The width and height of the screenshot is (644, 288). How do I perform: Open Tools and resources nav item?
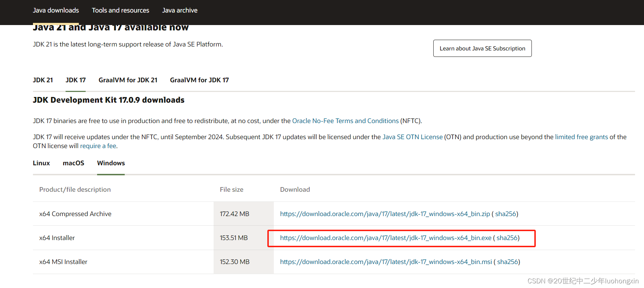120,10
